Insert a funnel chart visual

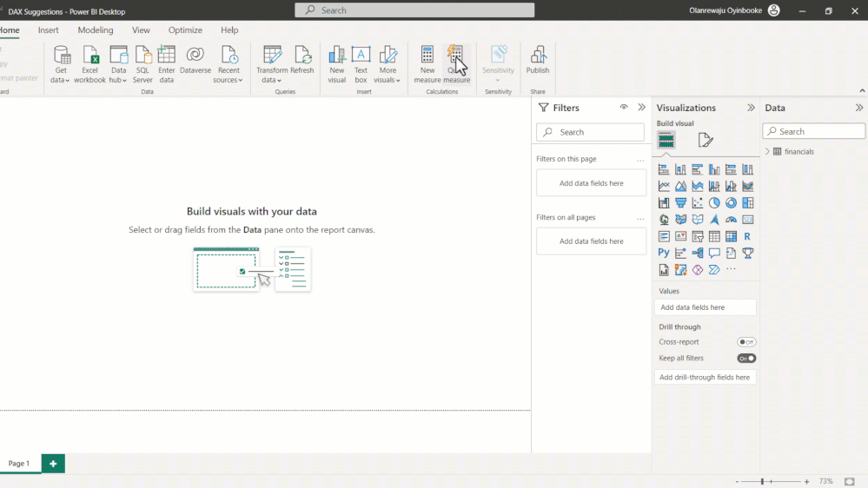[680, 202]
